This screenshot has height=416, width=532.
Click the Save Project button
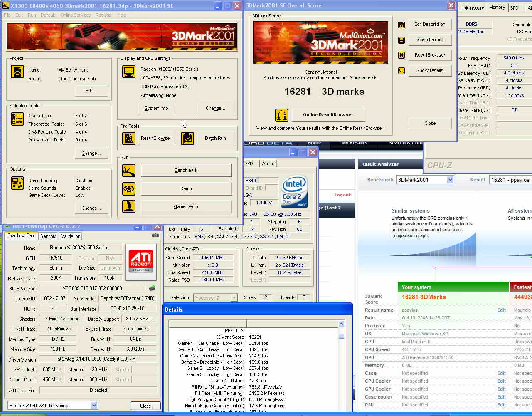coord(430,40)
